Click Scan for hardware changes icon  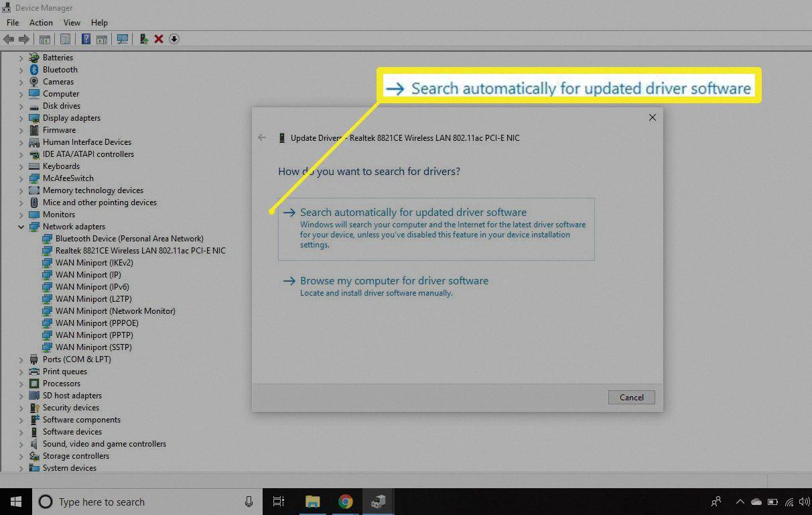pyautogui.click(x=123, y=39)
